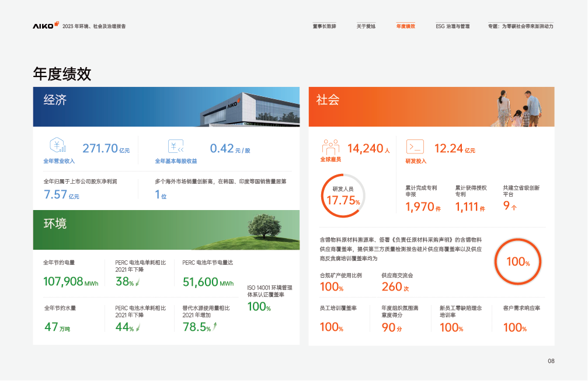
Task: Click the global employees people icon
Action: (330, 146)
